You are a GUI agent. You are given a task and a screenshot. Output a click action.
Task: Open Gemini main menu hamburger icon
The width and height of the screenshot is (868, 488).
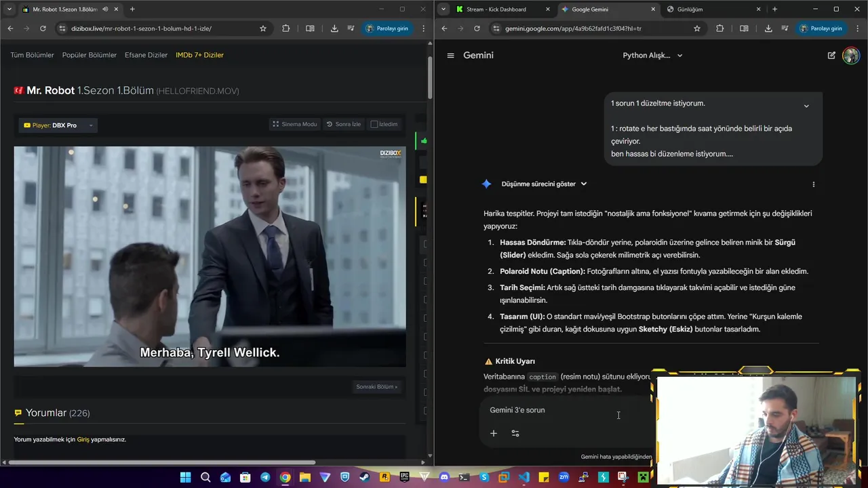tap(450, 56)
